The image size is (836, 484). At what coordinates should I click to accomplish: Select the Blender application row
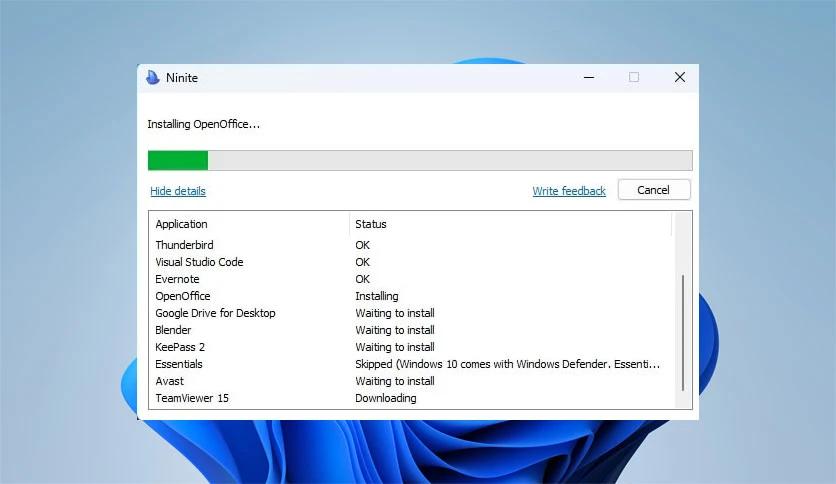point(411,330)
